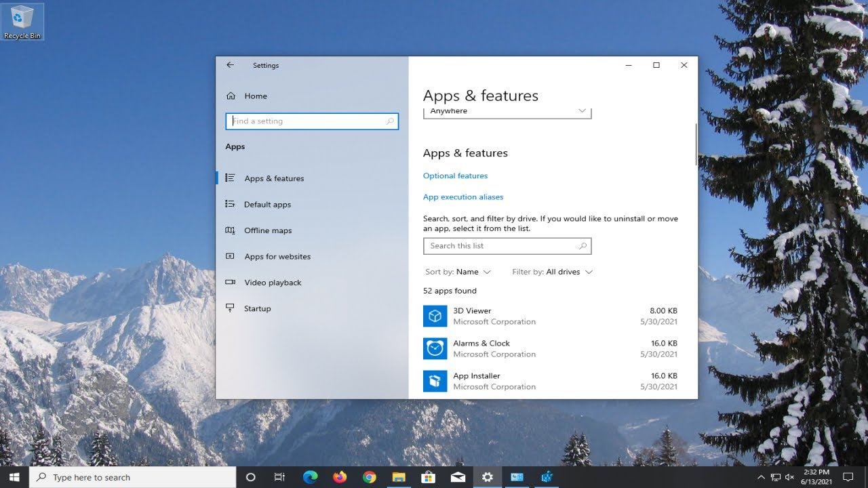The width and height of the screenshot is (868, 488).
Task: Open Filter by: All drives dropdown
Action: pyautogui.click(x=553, y=272)
